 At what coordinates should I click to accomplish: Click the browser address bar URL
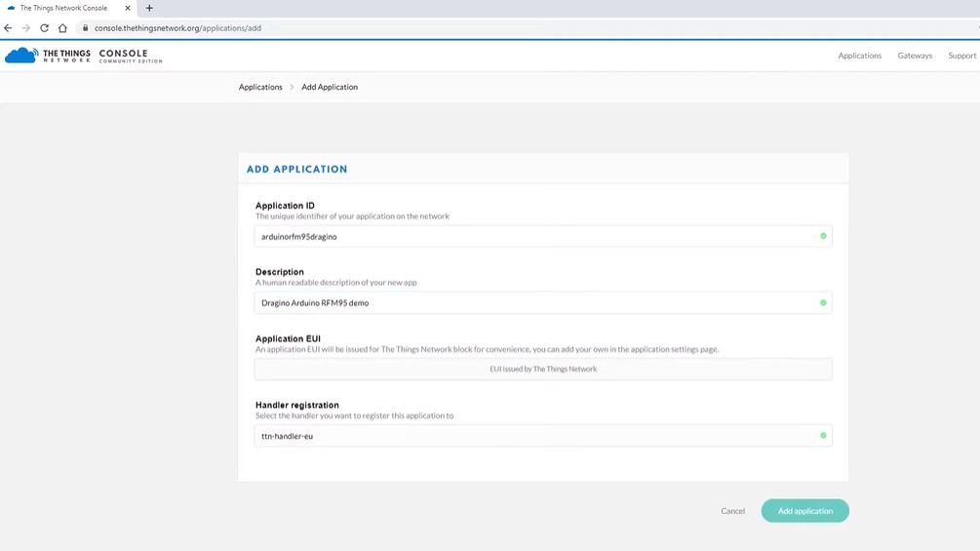point(178,28)
